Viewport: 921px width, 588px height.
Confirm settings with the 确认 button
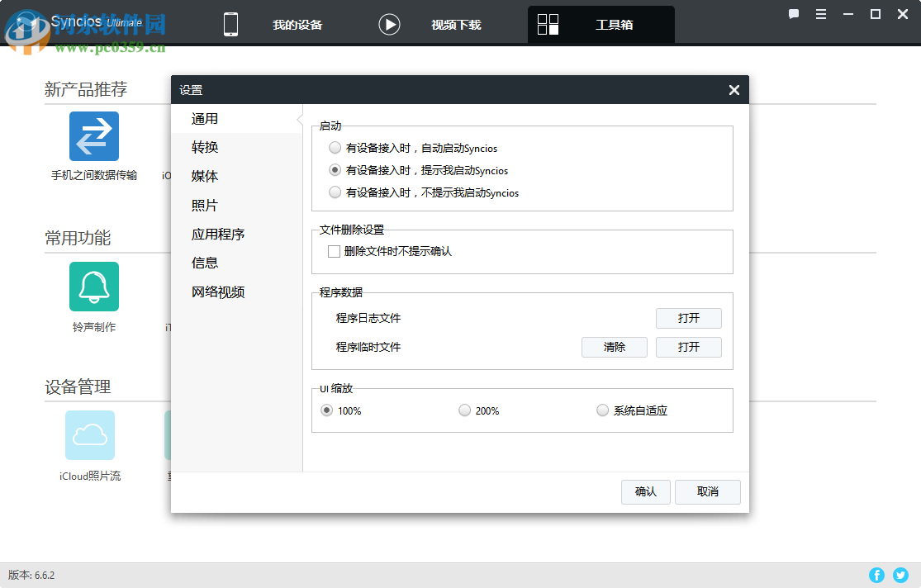645,491
